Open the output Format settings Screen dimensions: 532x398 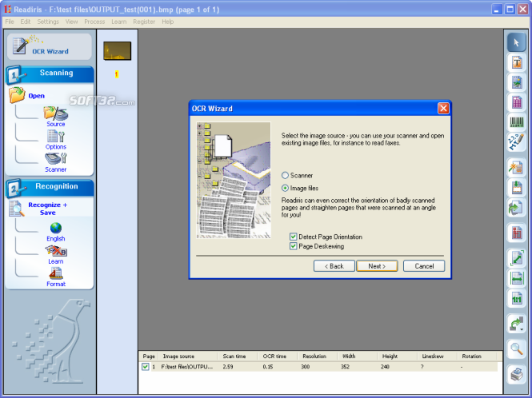tap(56, 277)
